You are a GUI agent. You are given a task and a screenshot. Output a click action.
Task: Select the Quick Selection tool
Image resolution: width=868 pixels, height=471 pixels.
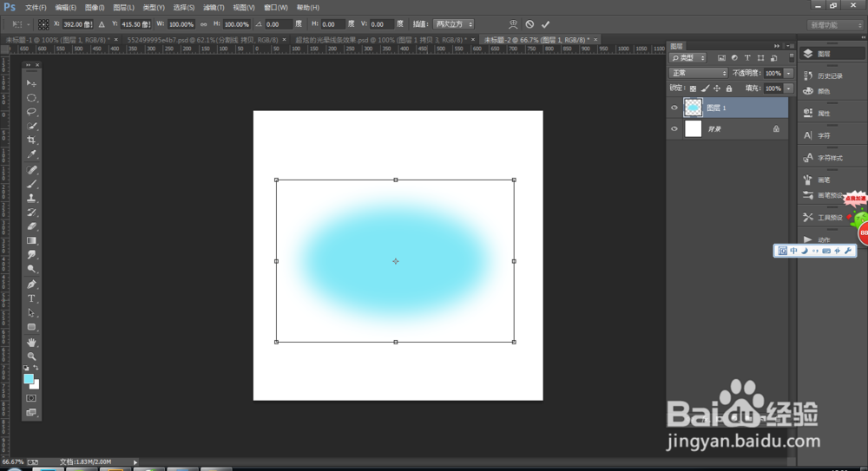[x=31, y=126]
